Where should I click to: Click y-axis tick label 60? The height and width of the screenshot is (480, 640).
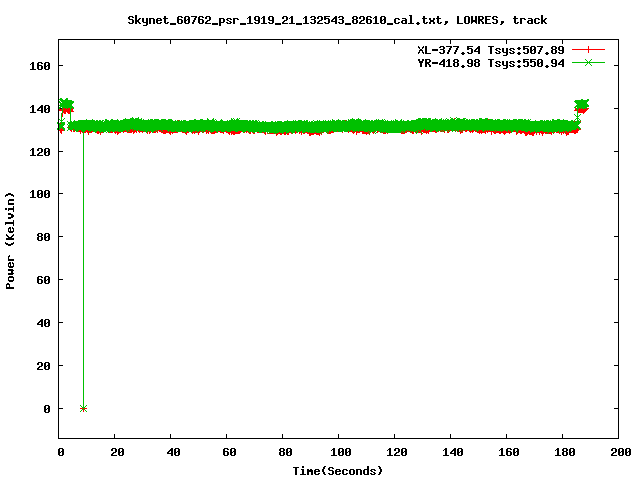pos(43,280)
